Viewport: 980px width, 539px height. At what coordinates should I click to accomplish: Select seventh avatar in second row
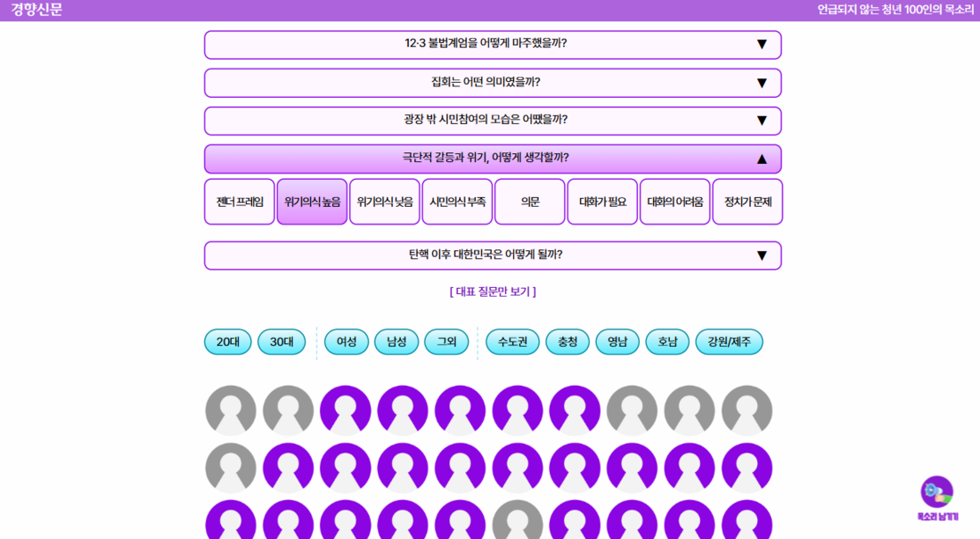tap(575, 468)
